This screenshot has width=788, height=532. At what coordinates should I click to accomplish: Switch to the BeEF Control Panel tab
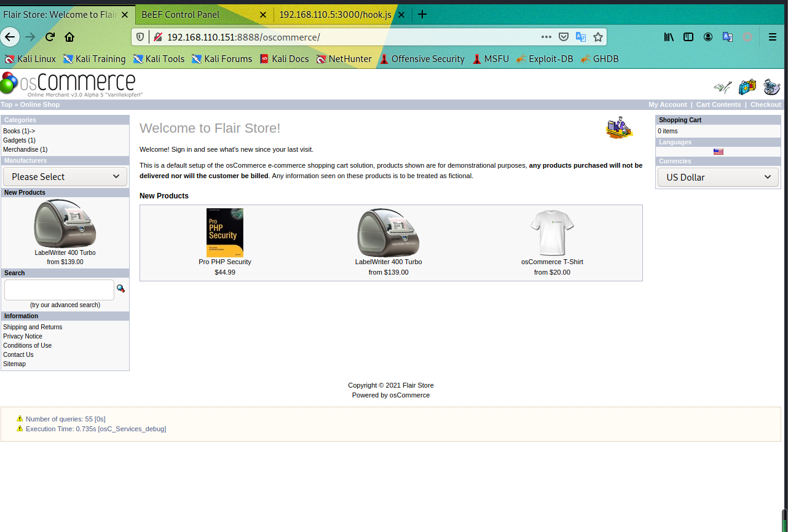(203, 15)
